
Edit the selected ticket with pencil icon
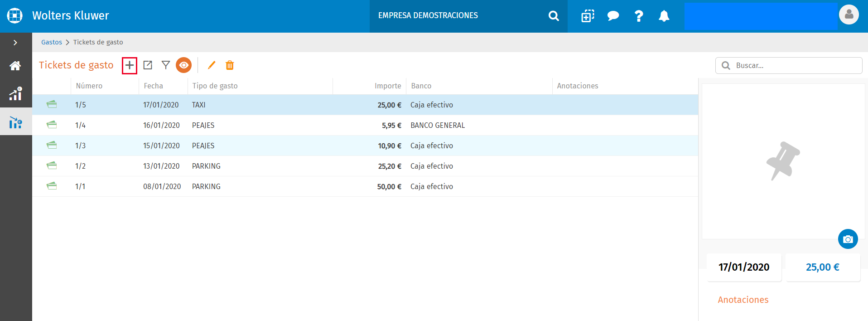point(212,65)
